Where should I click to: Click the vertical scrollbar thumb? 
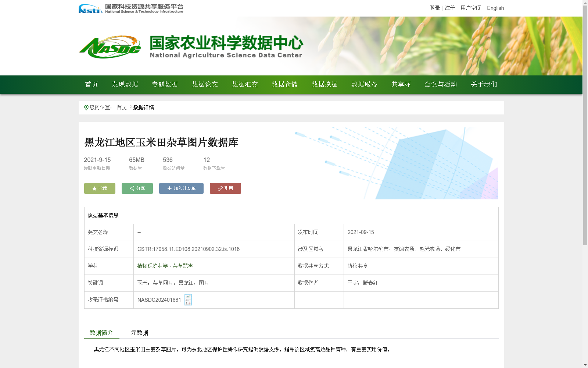[x=585, y=125]
